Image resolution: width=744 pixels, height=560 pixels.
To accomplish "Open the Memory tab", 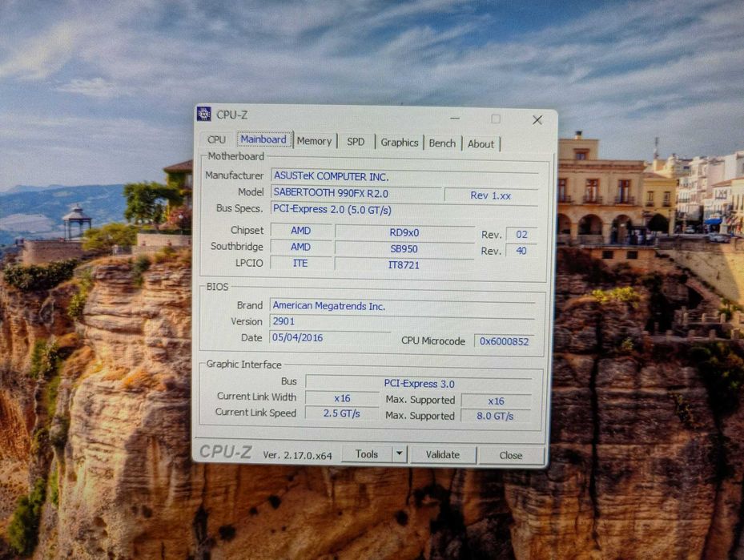I will point(314,141).
